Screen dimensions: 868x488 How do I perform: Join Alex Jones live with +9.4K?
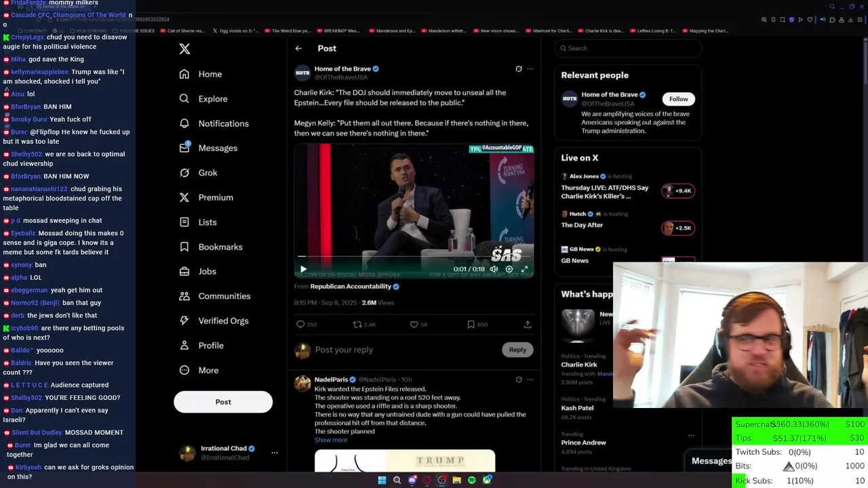(x=678, y=190)
